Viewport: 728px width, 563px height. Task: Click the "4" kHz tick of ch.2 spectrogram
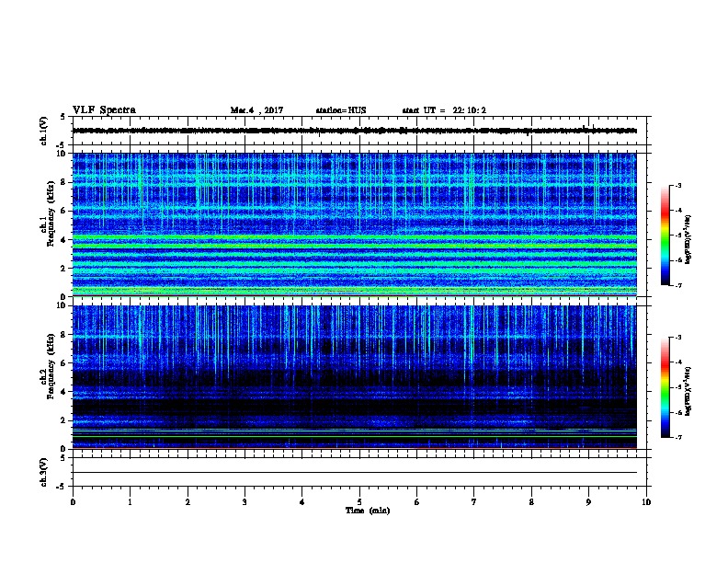(x=64, y=392)
